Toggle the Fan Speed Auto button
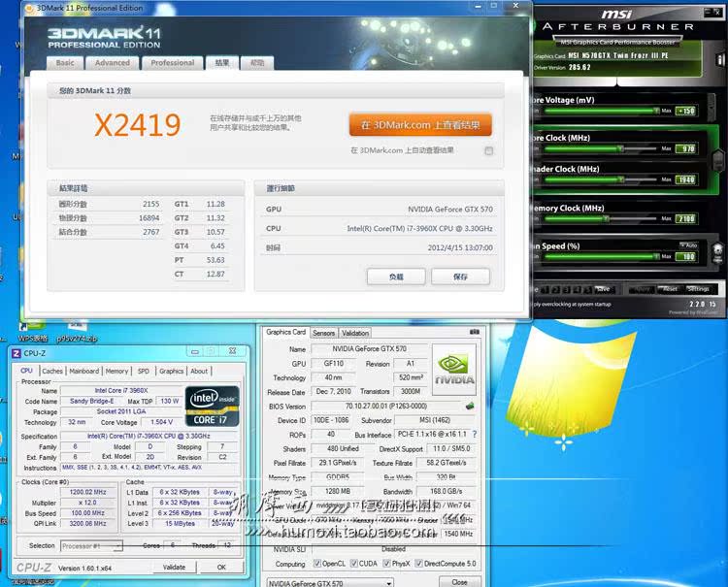The height and width of the screenshot is (587, 728). (689, 245)
